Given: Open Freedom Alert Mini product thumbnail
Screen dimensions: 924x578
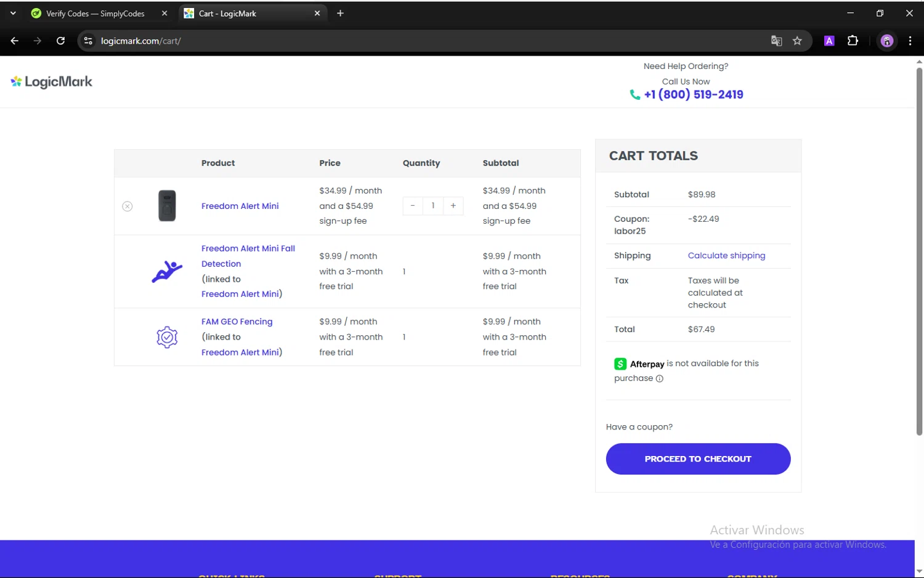Looking at the screenshot, I should tap(167, 206).
